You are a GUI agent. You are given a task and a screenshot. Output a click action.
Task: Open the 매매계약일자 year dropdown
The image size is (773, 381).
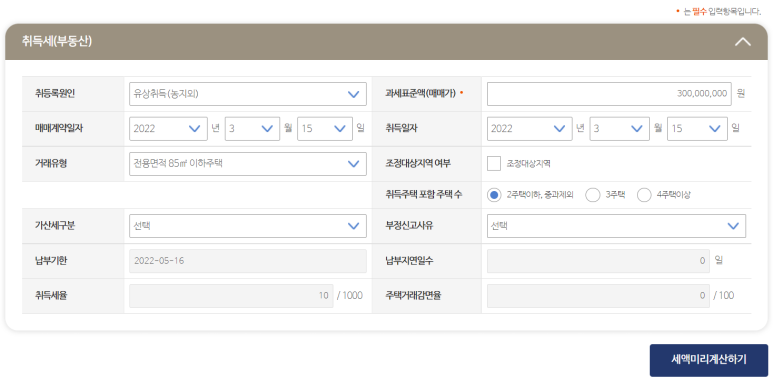point(168,129)
